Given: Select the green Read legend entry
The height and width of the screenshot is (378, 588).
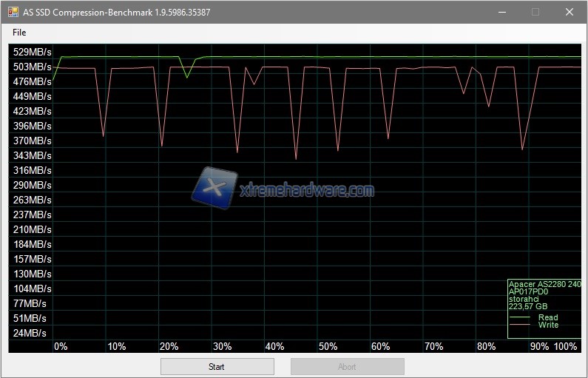Looking at the screenshot, I should click(x=547, y=317).
